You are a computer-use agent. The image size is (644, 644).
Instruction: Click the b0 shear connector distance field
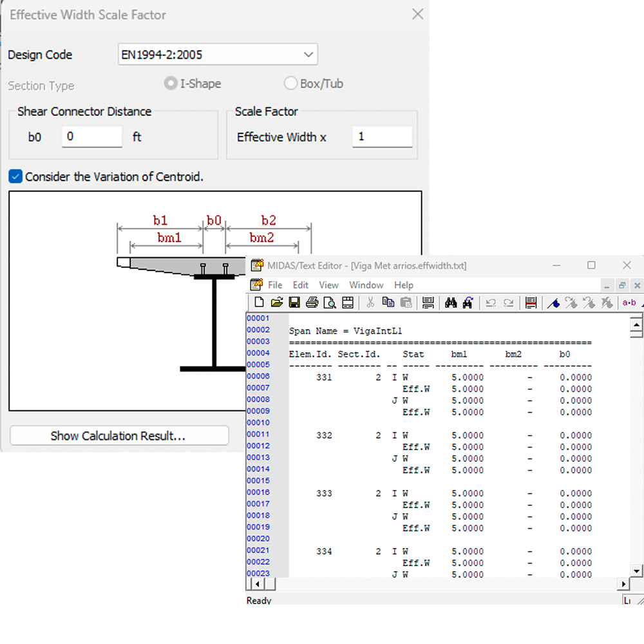[x=92, y=137]
